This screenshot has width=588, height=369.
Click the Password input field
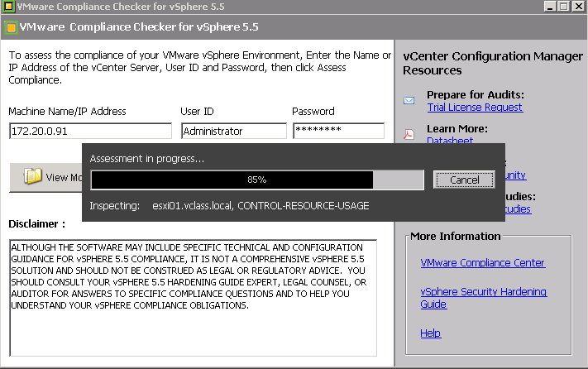click(338, 131)
